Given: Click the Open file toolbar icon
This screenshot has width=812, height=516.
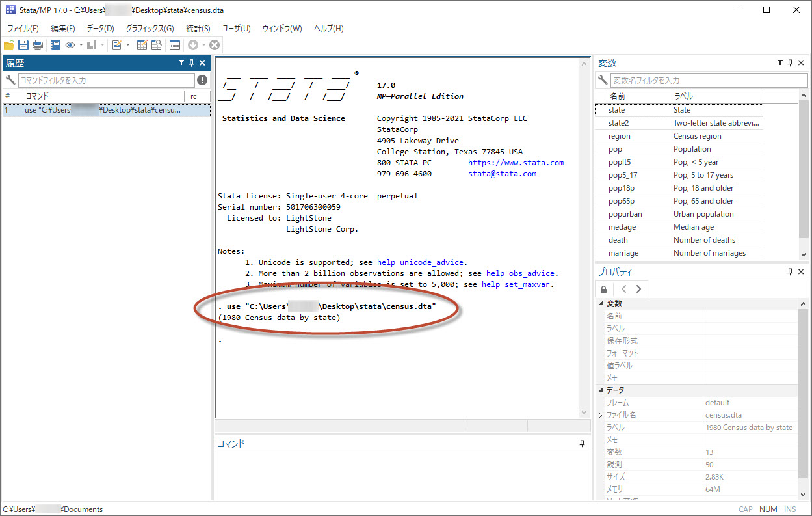Looking at the screenshot, I should click(x=9, y=45).
